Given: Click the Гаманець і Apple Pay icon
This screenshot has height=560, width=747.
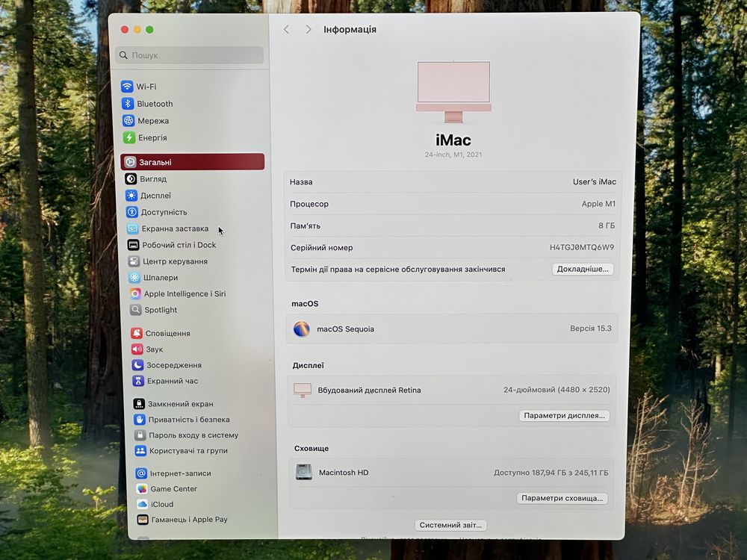Looking at the screenshot, I should click(x=143, y=519).
